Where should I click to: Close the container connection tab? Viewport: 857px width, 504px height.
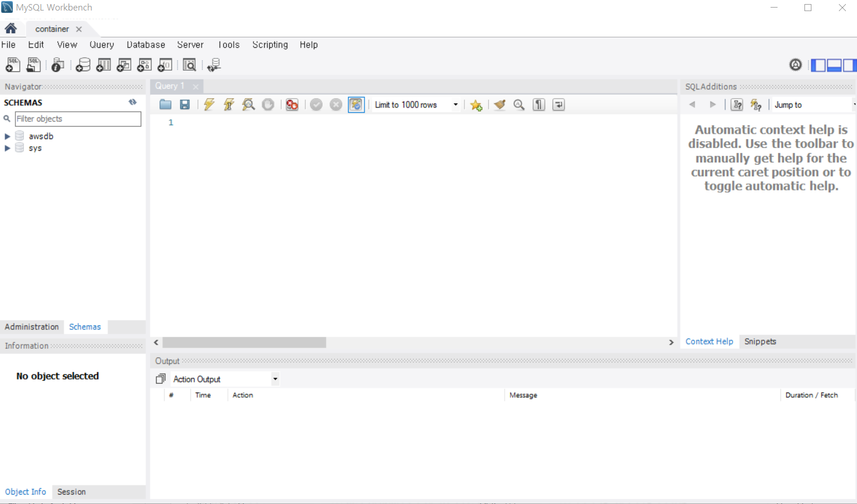[x=79, y=29]
